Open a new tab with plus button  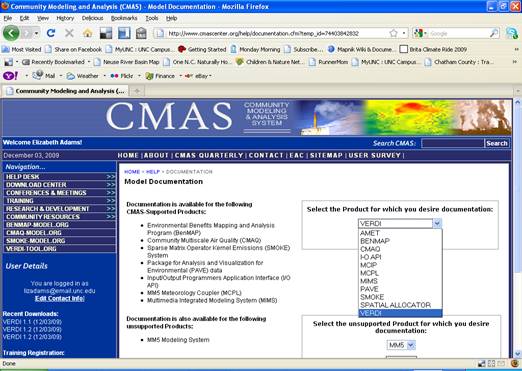(x=137, y=91)
